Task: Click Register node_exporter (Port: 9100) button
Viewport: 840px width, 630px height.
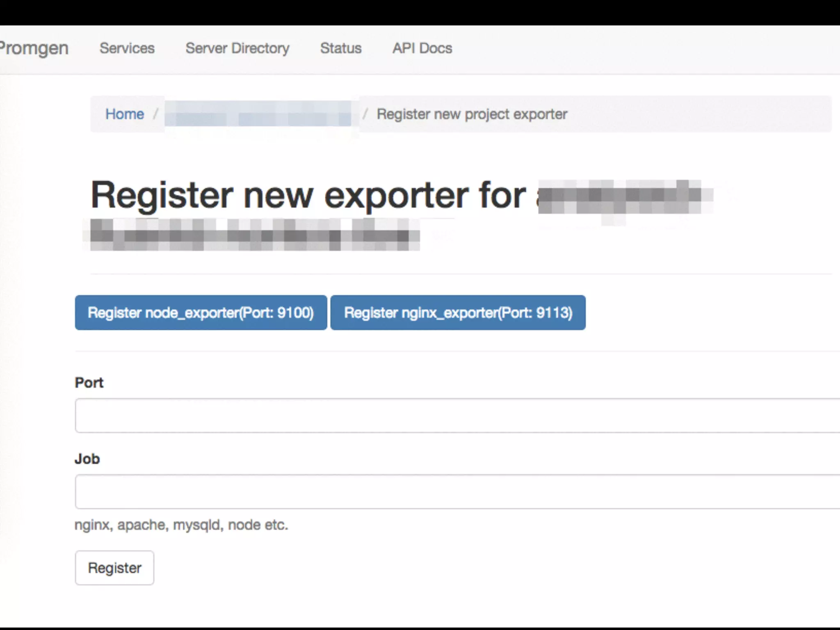Action: coord(201,313)
